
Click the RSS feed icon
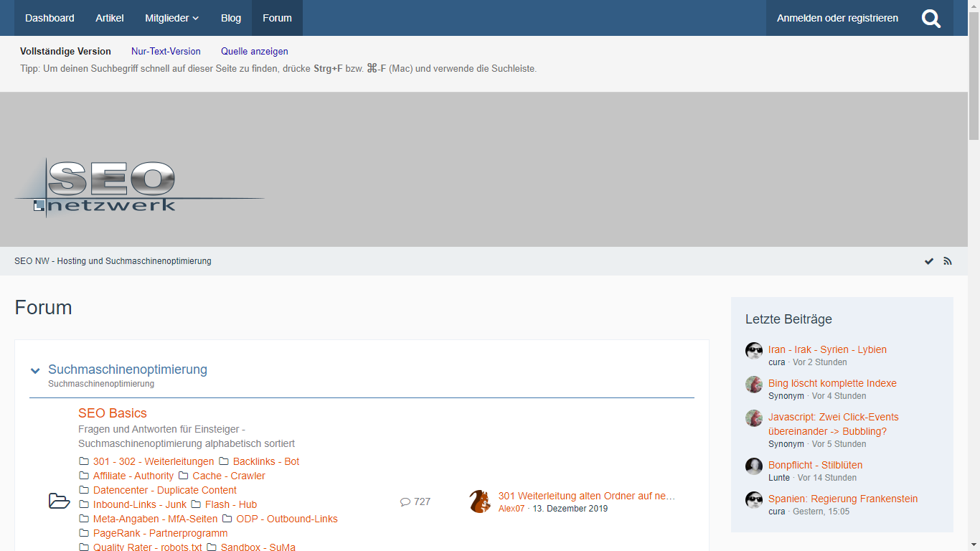pyautogui.click(x=948, y=261)
